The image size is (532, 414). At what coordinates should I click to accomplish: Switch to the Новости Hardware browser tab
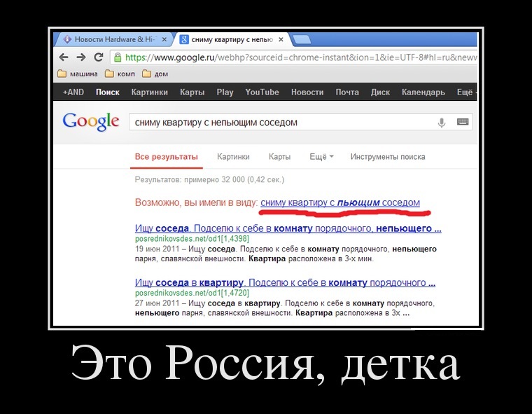click(x=112, y=39)
